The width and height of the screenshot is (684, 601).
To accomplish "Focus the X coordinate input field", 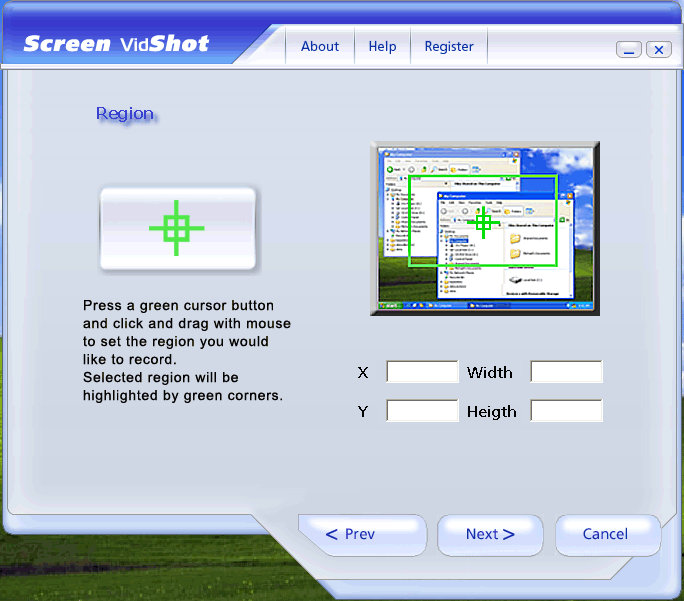I will pos(422,372).
